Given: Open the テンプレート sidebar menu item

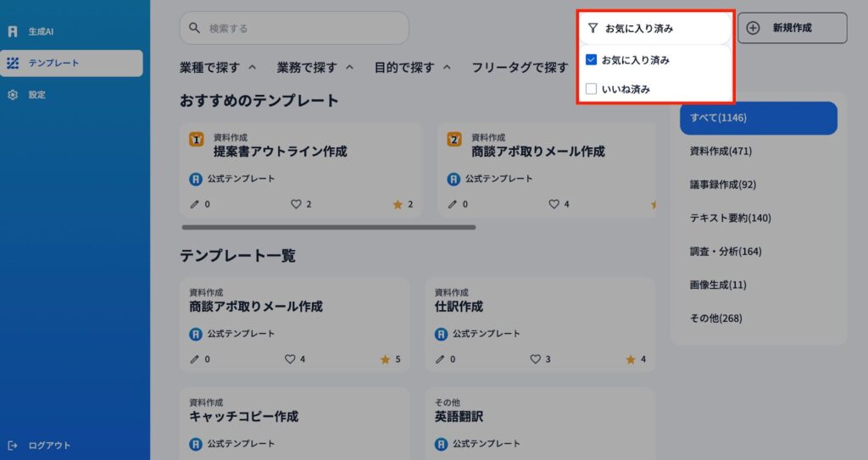Looking at the screenshot, I should pyautogui.click(x=71, y=64).
